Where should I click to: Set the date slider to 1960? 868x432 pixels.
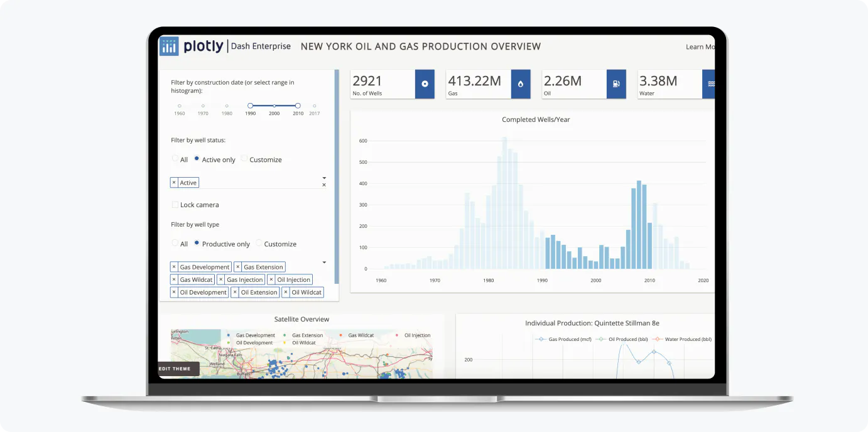[180, 106]
